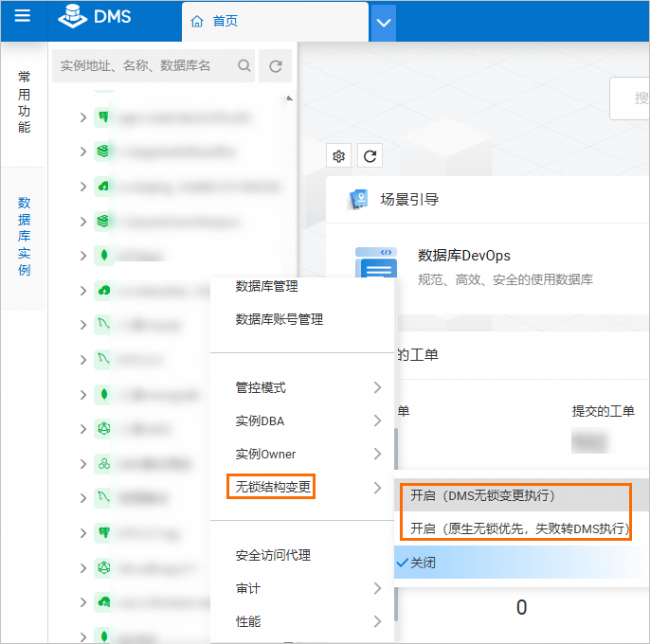Click the home icon in 首页 tab
The image size is (650, 644).
tap(197, 21)
